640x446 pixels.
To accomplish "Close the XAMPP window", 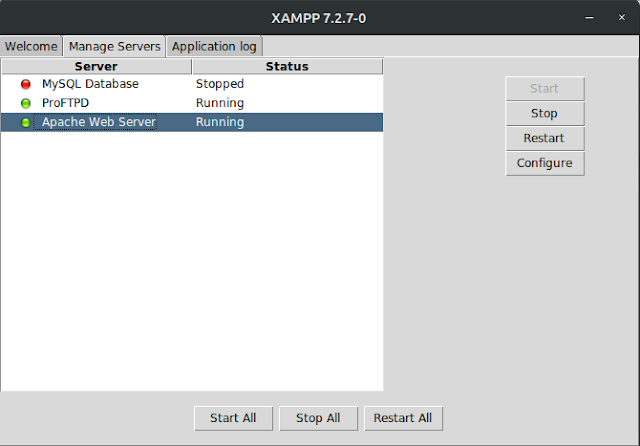I will coord(618,17).
